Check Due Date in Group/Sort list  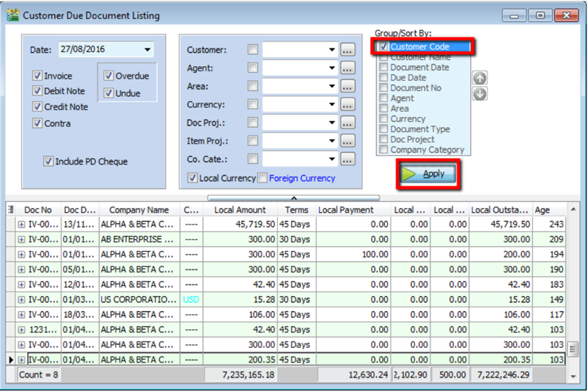click(384, 77)
